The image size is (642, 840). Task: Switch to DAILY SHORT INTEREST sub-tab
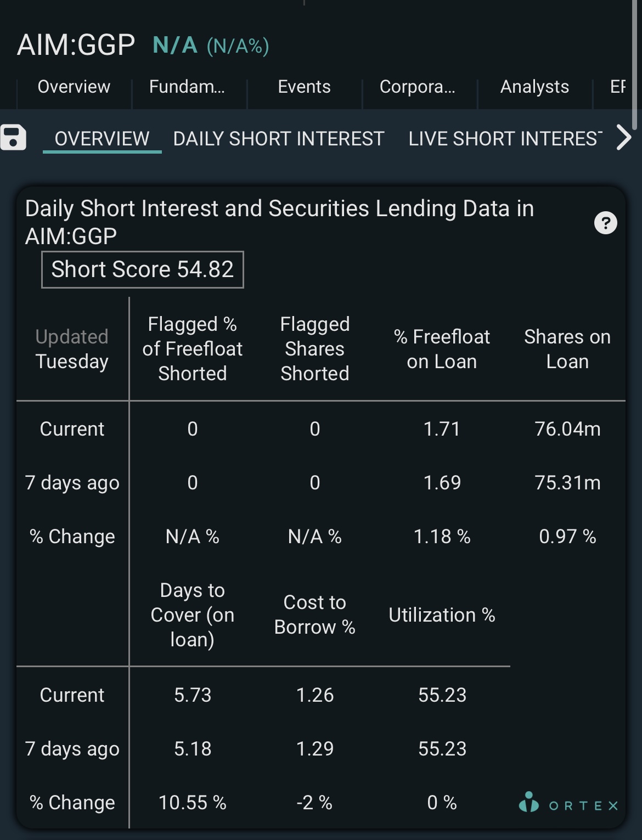click(x=279, y=138)
